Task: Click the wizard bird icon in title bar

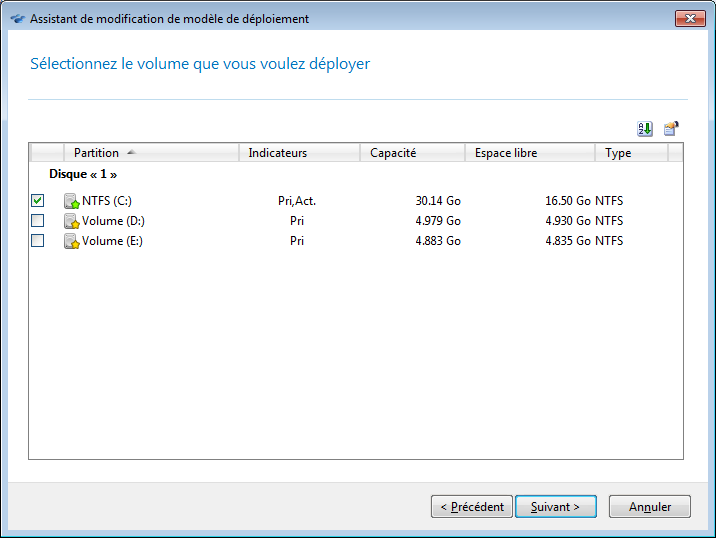Action: pyautogui.click(x=18, y=19)
